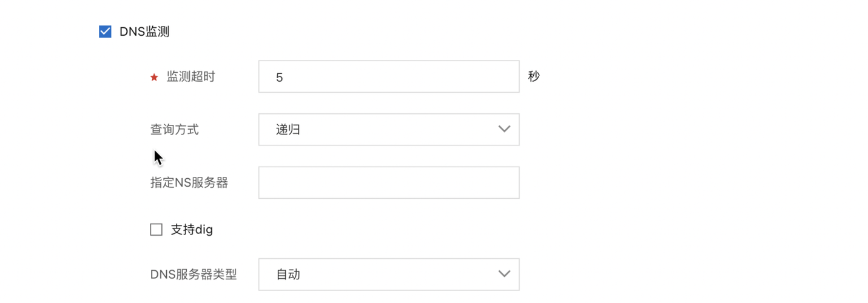
Task: Click into the 指定NS服务器 text field
Action: [388, 182]
